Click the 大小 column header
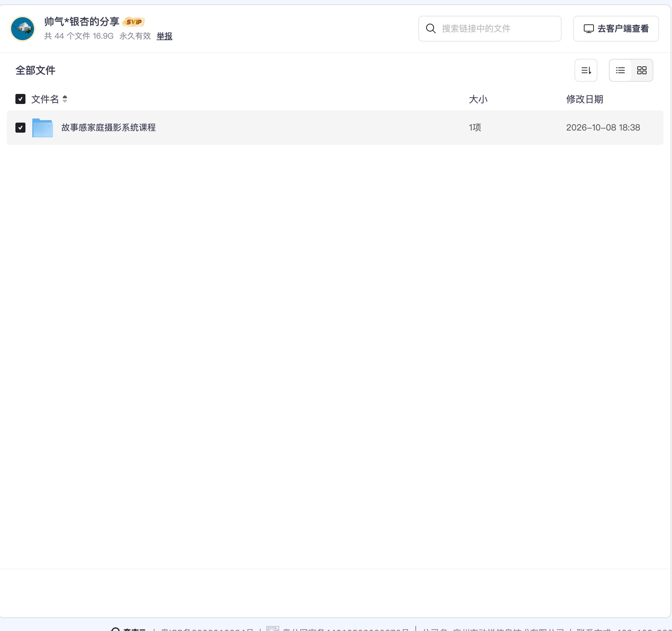Viewport: 672px width, 631px height. point(478,99)
